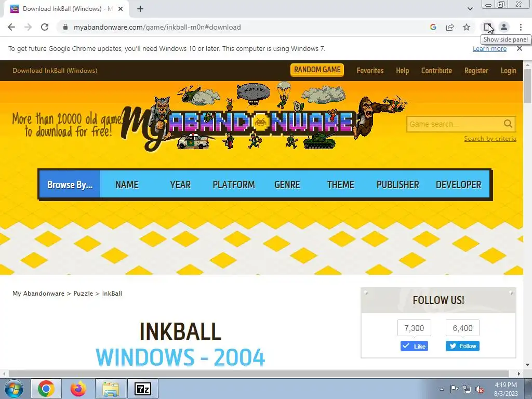The height and width of the screenshot is (399, 532).
Task: Open the Login page
Action: [508, 71]
